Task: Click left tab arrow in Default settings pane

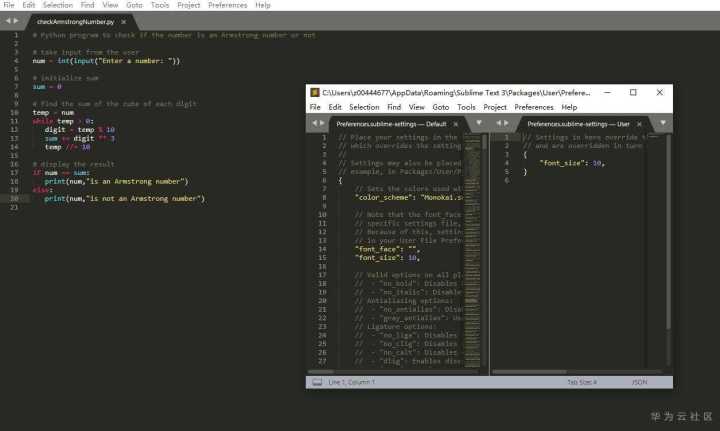Action: [x=315, y=123]
